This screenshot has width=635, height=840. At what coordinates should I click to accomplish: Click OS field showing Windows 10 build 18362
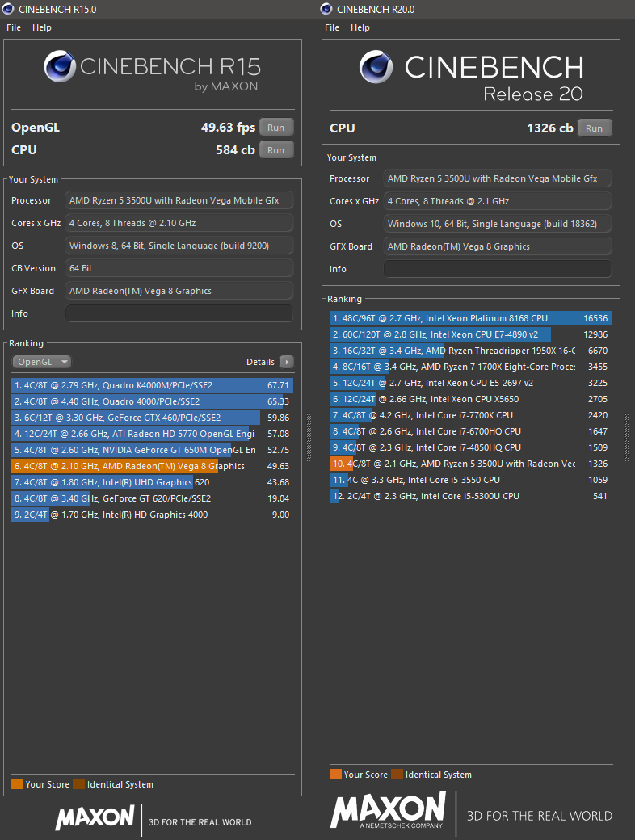[498, 224]
